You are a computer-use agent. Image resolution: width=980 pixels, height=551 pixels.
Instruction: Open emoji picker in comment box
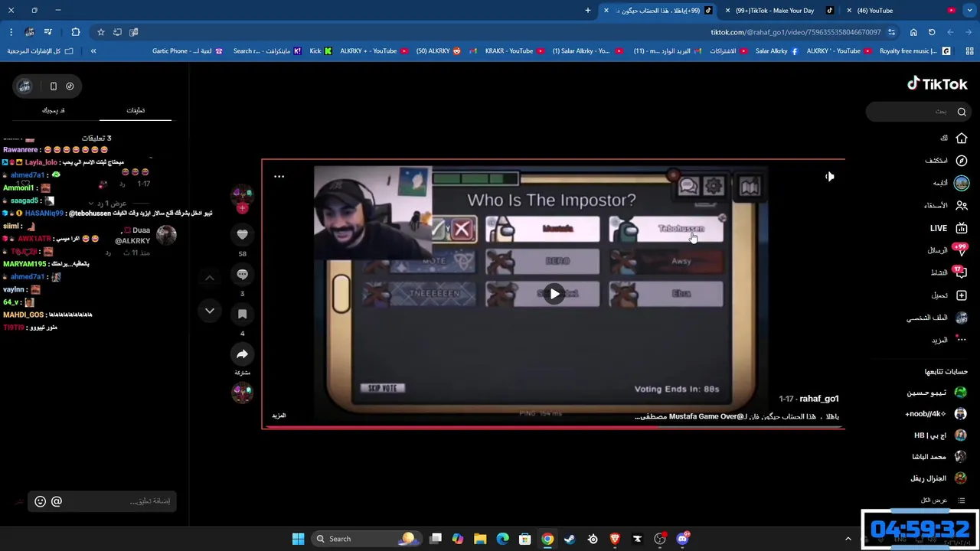pyautogui.click(x=40, y=501)
